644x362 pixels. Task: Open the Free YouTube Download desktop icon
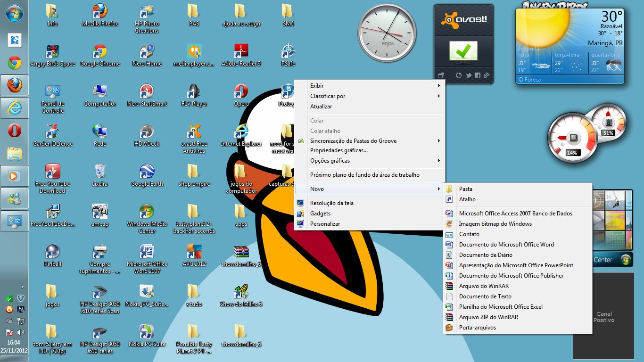tap(52, 179)
